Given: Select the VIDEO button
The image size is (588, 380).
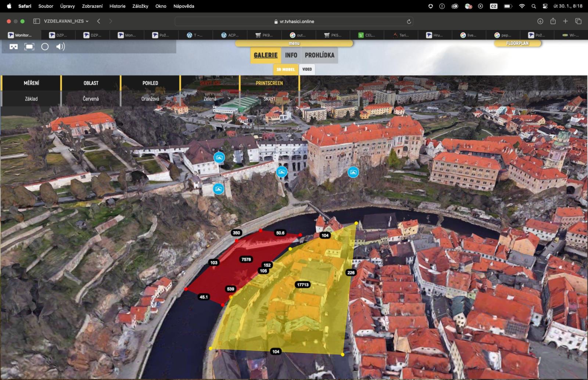Looking at the screenshot, I should tap(307, 69).
